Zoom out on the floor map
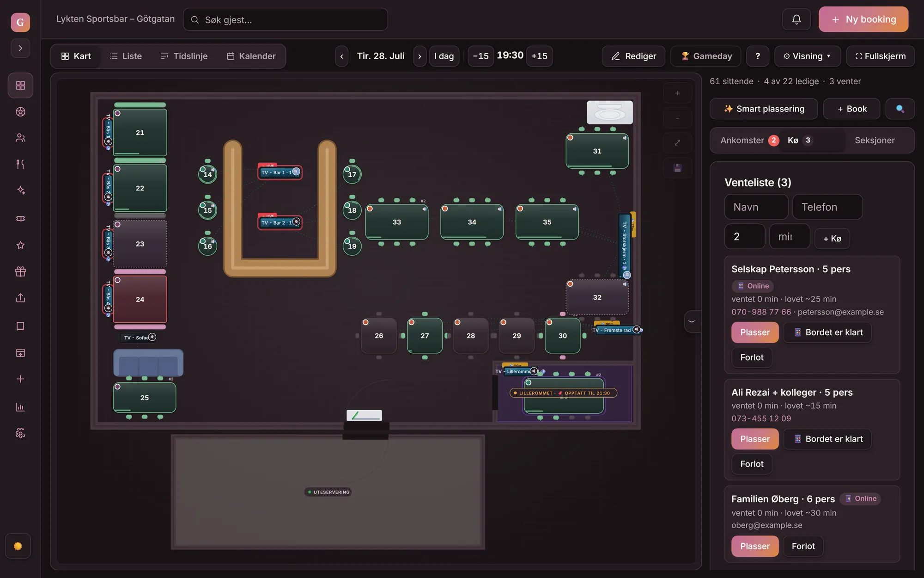The image size is (924, 578). (677, 118)
